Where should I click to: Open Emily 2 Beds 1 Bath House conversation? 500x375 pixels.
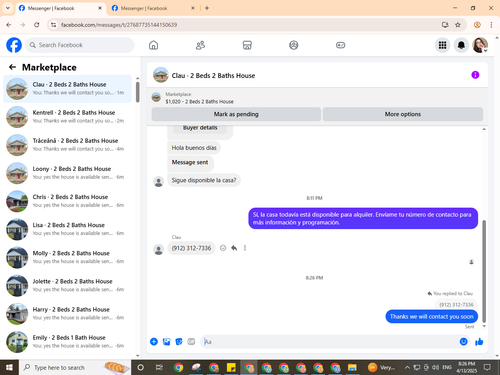click(x=67, y=342)
